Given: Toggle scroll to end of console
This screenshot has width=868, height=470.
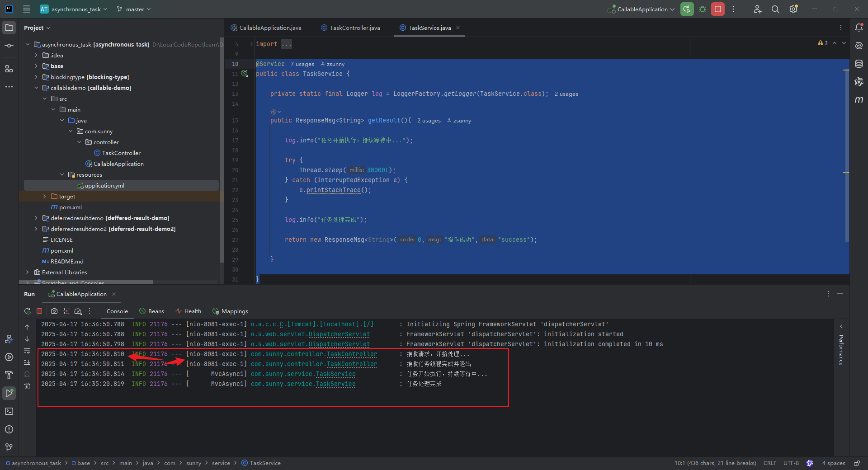Looking at the screenshot, I should (27, 362).
